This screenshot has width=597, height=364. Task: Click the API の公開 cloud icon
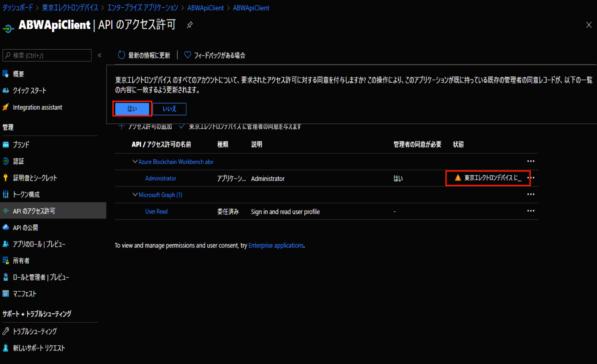6,227
